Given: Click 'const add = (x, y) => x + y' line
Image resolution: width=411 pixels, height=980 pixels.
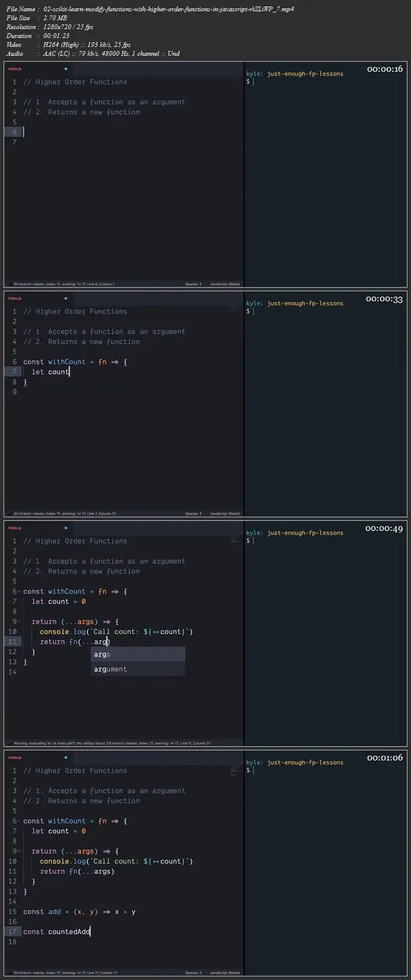Looking at the screenshot, I should coord(80,912).
